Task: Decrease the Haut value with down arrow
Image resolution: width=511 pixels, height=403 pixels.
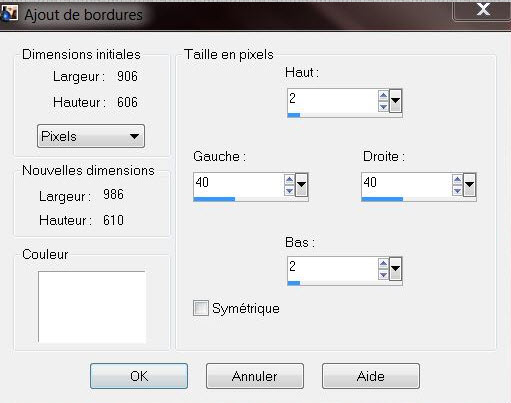Action: tap(383, 107)
